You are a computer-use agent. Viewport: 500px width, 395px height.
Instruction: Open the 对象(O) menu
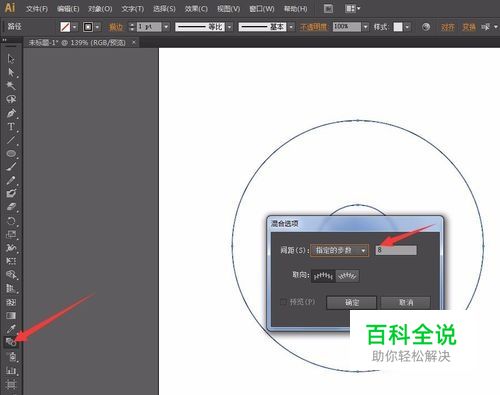(100, 9)
